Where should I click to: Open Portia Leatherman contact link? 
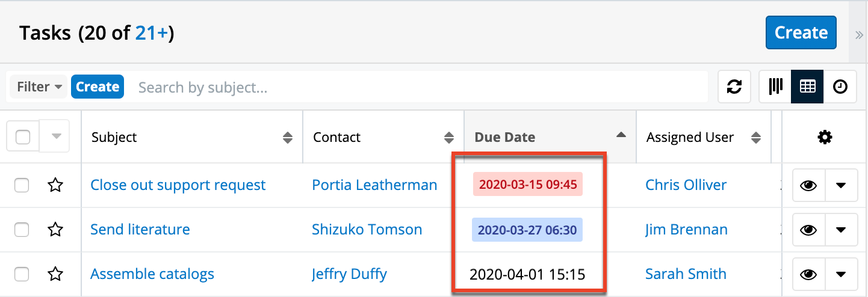pos(374,185)
